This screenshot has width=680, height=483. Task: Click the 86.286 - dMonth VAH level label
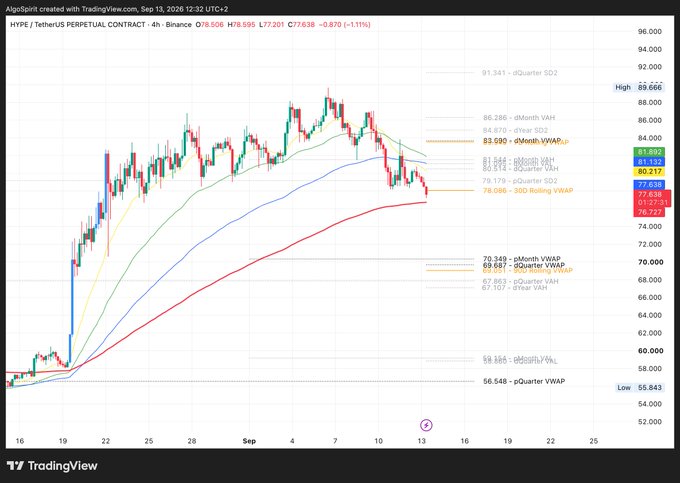(519, 117)
